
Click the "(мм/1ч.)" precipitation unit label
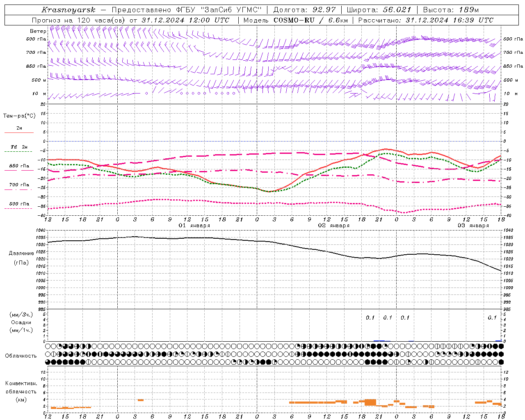click(x=21, y=331)
